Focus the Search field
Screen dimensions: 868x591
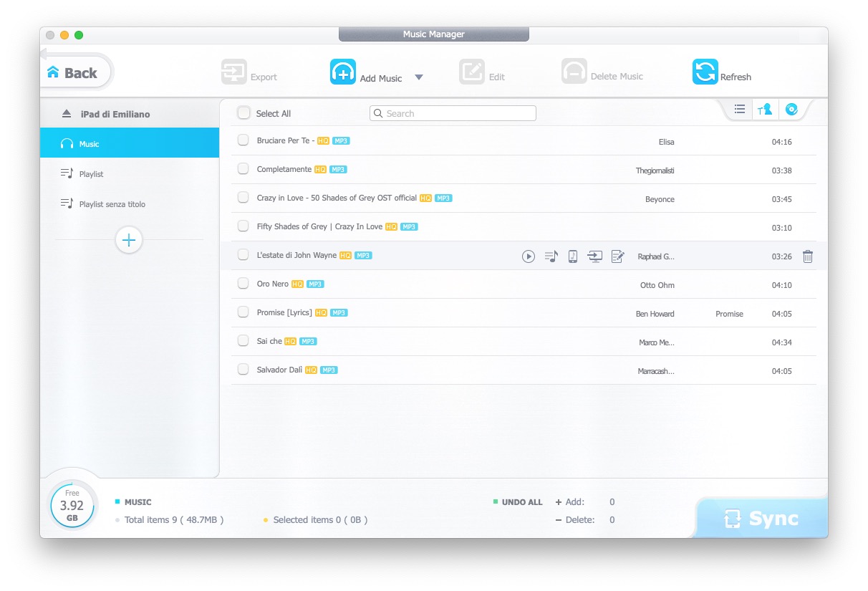[453, 113]
